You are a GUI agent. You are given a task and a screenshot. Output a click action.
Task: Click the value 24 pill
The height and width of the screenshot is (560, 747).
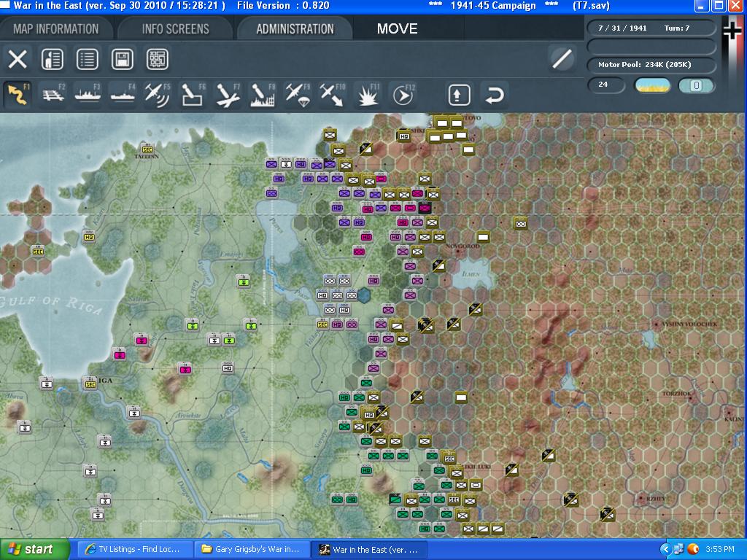click(x=606, y=85)
